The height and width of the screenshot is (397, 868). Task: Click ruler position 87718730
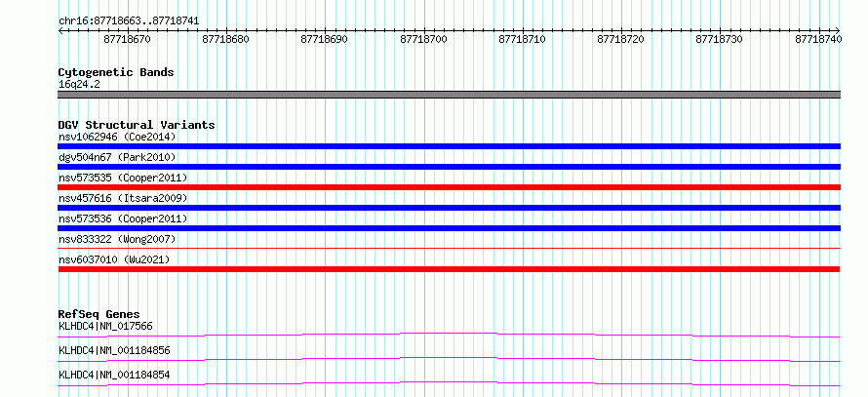(x=719, y=39)
